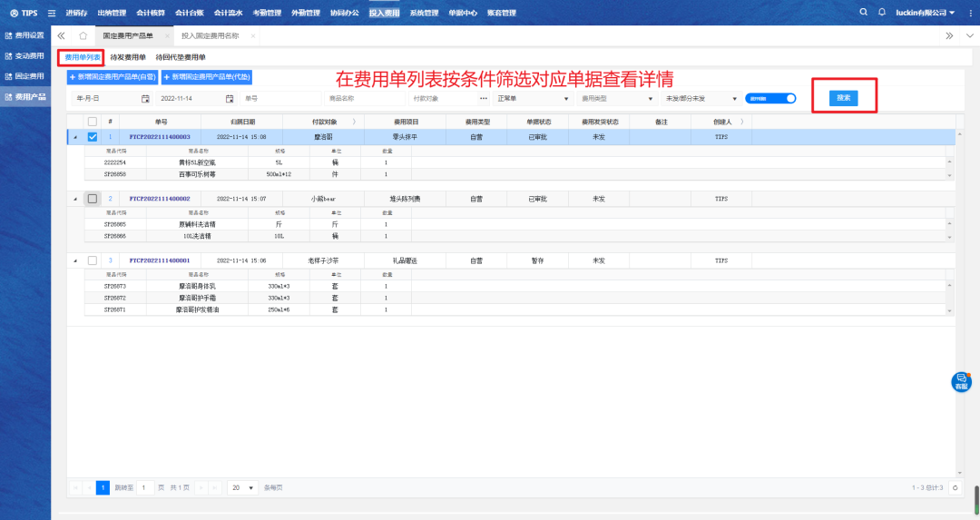Image resolution: width=980 pixels, height=520 pixels.
Task: Click the search magnifier icon in header
Action: [864, 13]
